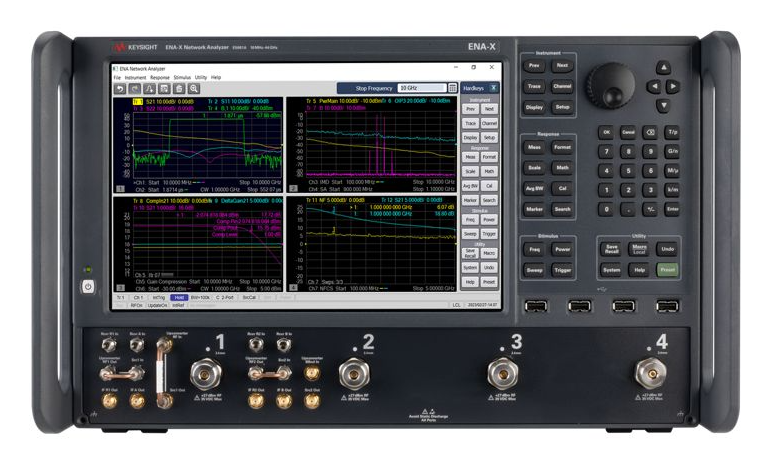This screenshot has height=461, width=764.
Task: Click the Stop Frequency input field
Action: pyautogui.click(x=421, y=88)
